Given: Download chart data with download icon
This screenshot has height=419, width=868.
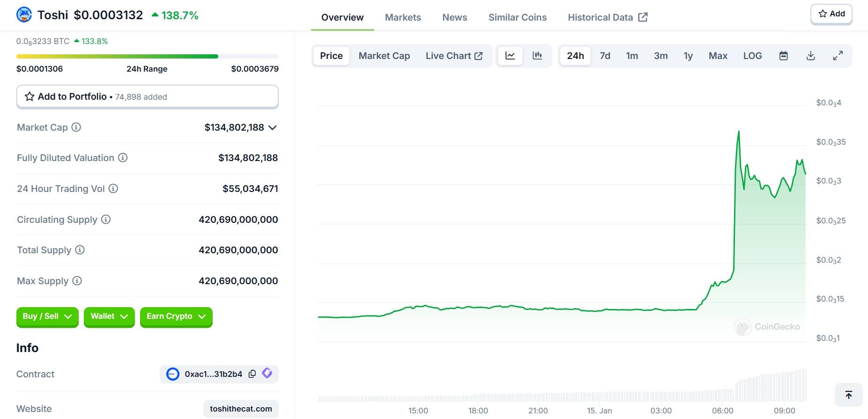Looking at the screenshot, I should click(x=811, y=56).
